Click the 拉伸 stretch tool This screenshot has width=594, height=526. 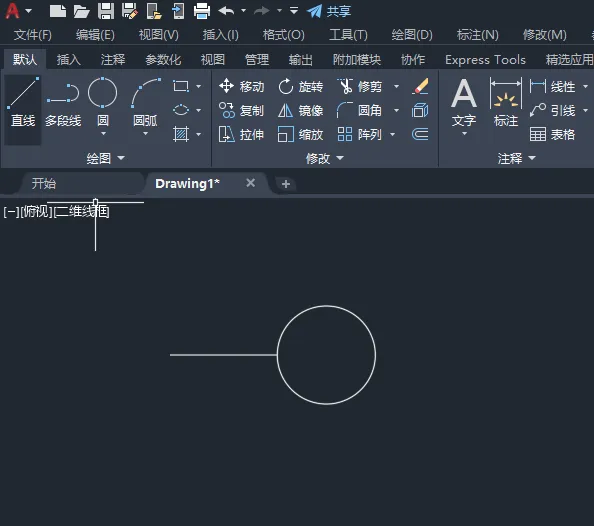coord(241,135)
